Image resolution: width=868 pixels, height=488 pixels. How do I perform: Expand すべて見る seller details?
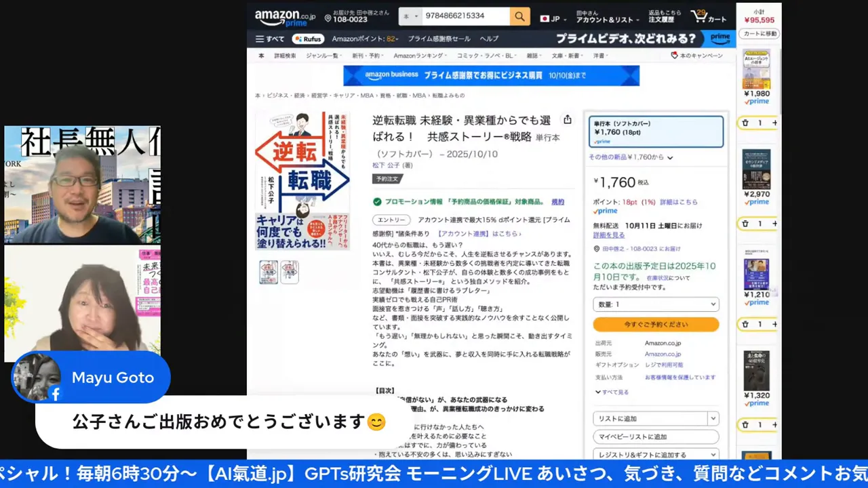click(612, 392)
